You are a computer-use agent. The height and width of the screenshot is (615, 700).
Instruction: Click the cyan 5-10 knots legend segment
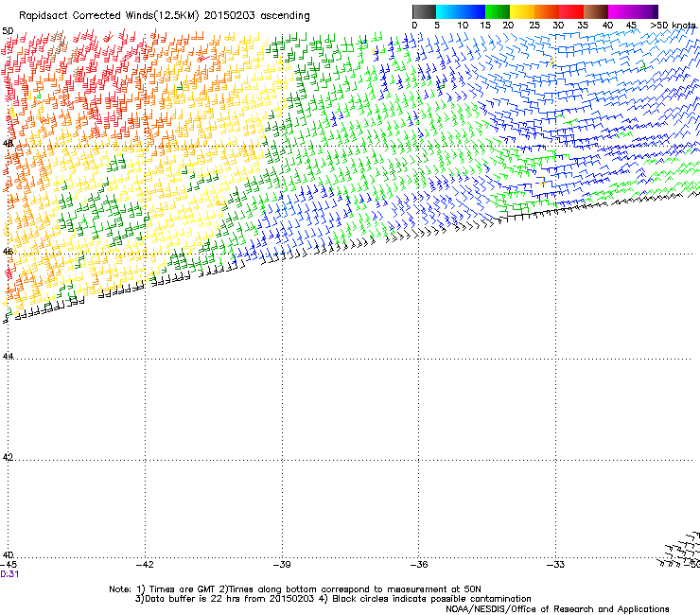tap(448, 11)
